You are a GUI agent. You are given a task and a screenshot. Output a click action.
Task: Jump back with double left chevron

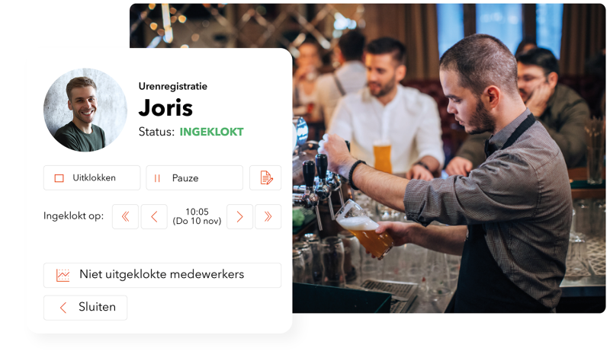click(x=125, y=217)
